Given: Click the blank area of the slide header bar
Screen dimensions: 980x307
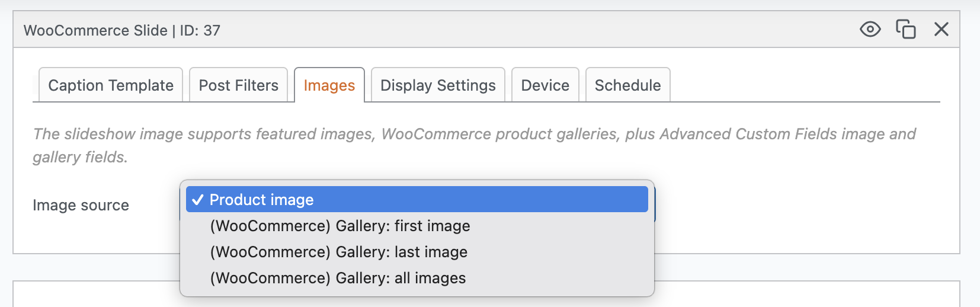Looking at the screenshot, I should click(533, 30).
